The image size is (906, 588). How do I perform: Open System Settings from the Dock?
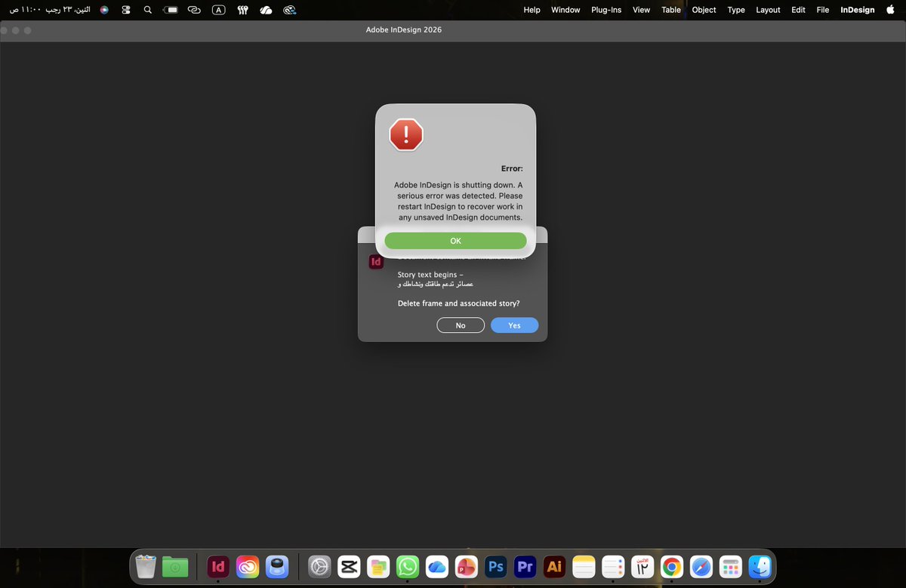coord(319,566)
